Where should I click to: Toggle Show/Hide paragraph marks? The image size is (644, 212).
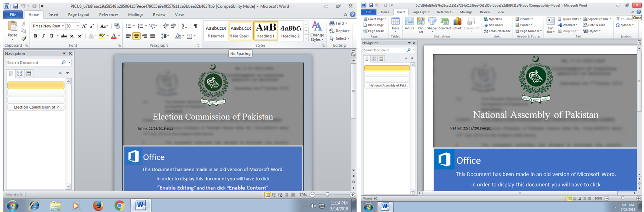[195, 26]
